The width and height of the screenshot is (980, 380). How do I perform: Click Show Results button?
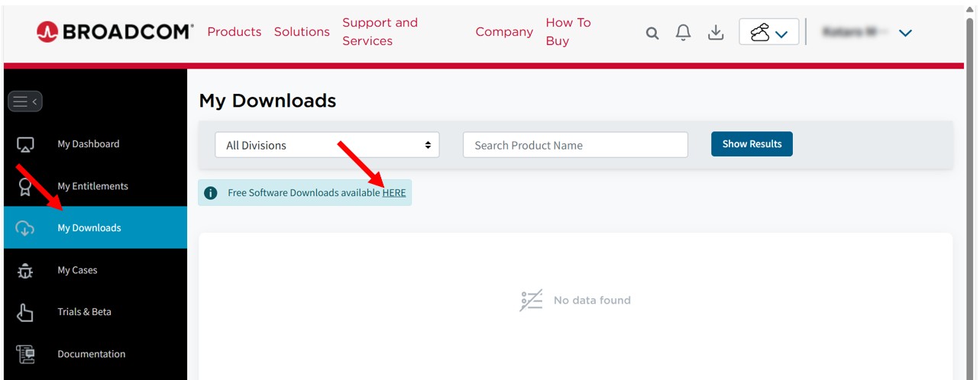pos(752,144)
